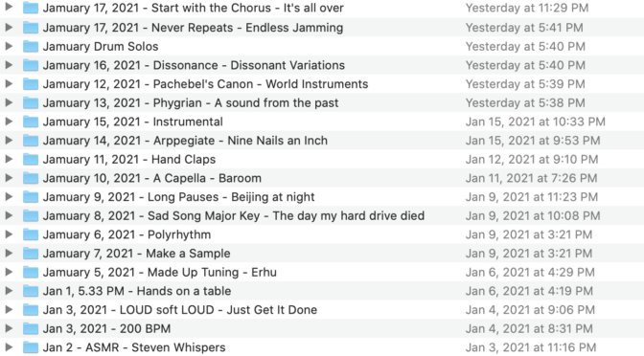Select 'Made Up Tuning - Erhu' row
Image resolution: width=644 pixels, height=356 pixels.
pyautogui.click(x=322, y=273)
